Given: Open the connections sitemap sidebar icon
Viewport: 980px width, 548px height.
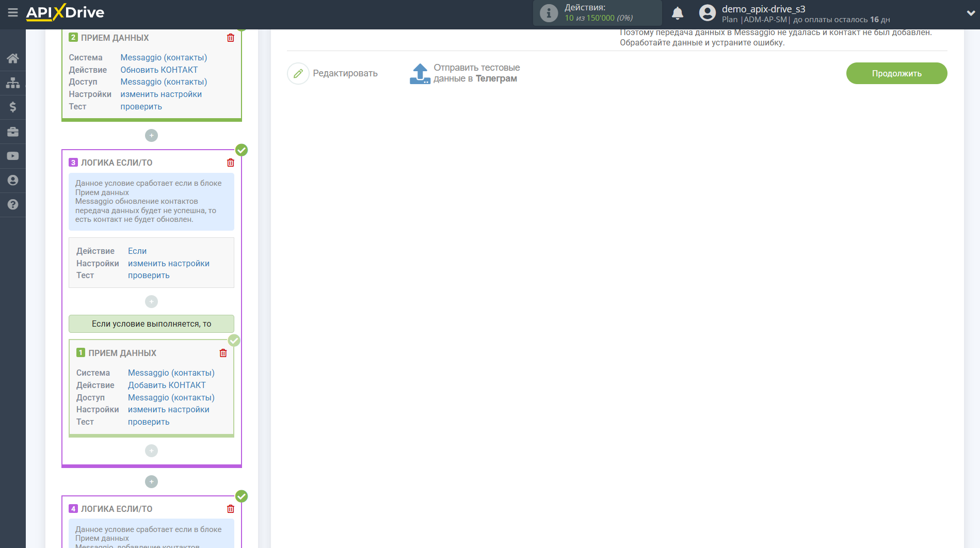Looking at the screenshot, I should [x=13, y=83].
